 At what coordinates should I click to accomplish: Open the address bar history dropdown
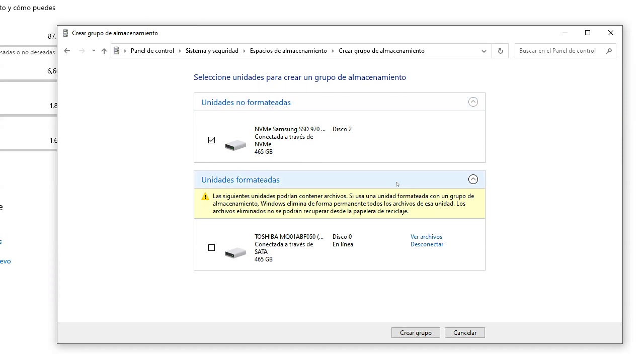[x=484, y=51]
